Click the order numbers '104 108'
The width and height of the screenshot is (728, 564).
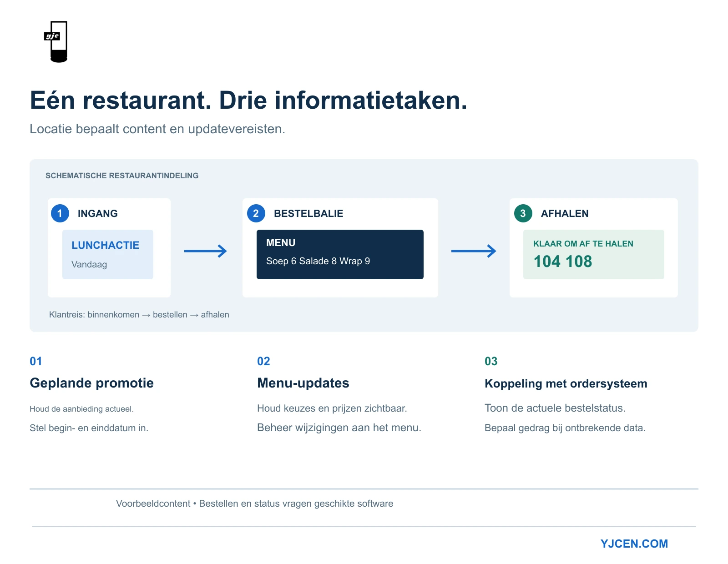(x=563, y=261)
